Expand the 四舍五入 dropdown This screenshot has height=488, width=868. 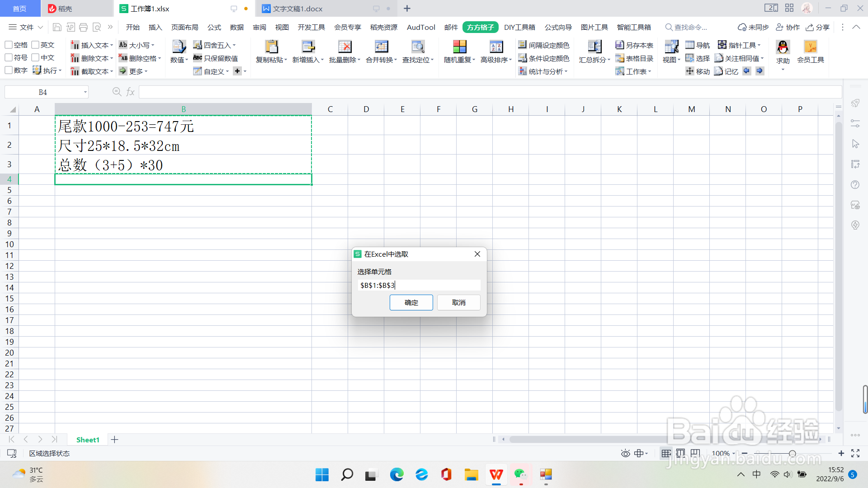point(234,45)
